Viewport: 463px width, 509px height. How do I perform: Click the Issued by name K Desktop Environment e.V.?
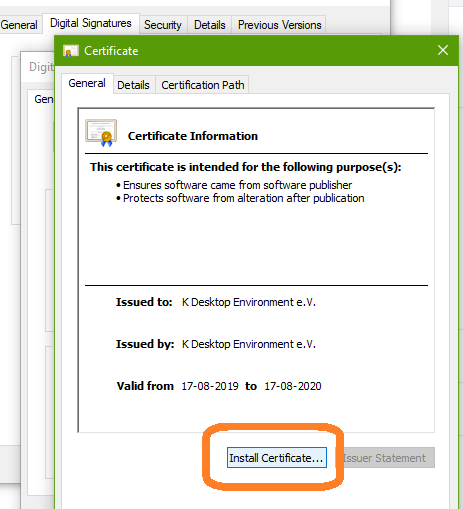tap(249, 344)
